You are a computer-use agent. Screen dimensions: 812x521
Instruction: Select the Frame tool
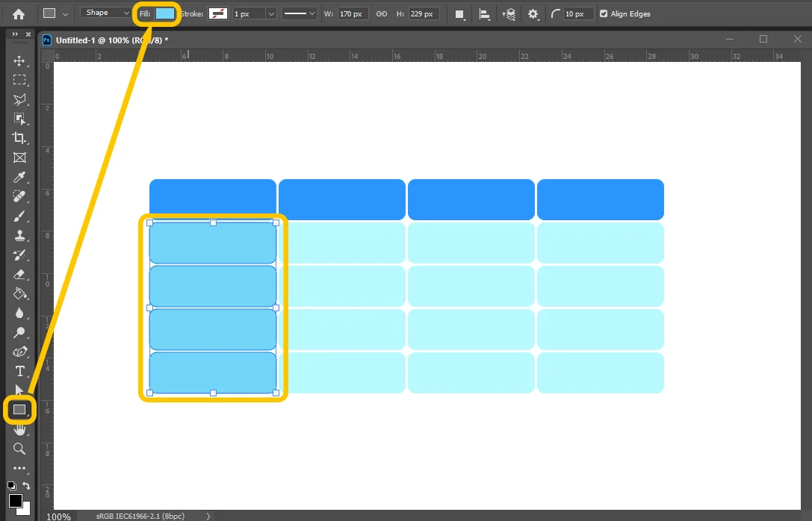coord(19,157)
